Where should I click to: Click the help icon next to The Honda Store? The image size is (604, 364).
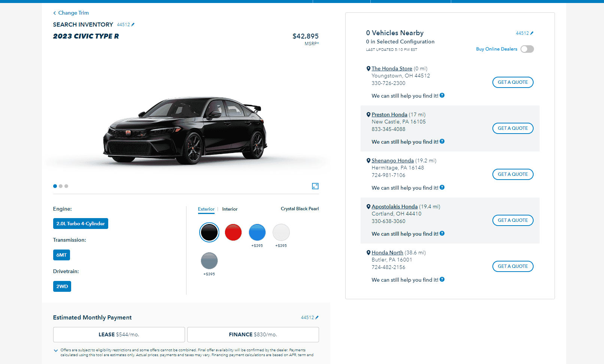(x=442, y=95)
